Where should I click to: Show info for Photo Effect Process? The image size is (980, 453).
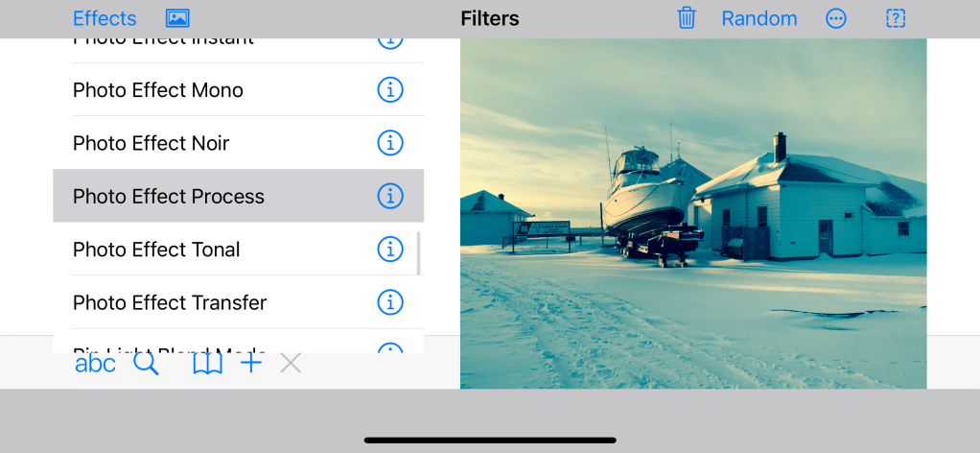pos(390,196)
